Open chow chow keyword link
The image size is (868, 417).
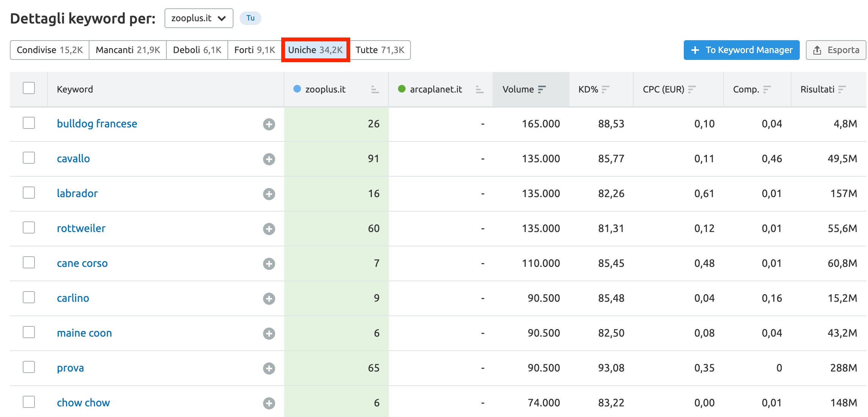(83, 403)
